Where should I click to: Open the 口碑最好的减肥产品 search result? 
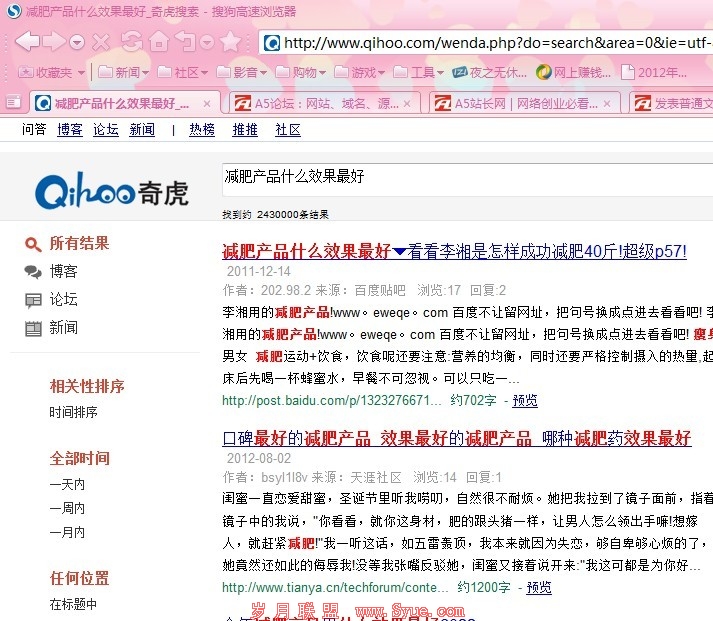tap(456, 438)
